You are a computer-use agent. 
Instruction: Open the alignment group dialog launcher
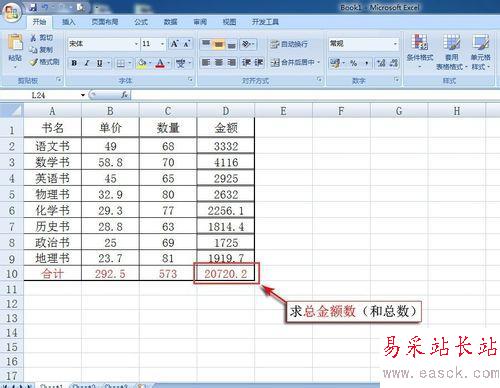pyautogui.click(x=319, y=79)
